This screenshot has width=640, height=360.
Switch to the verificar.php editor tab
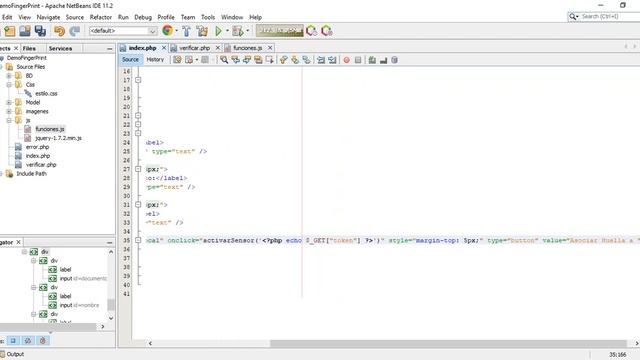tap(194, 48)
